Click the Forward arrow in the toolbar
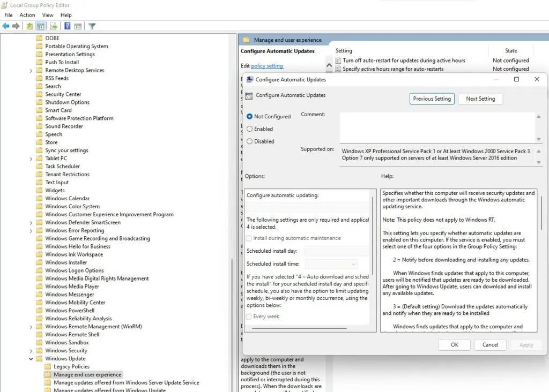 click(16, 26)
